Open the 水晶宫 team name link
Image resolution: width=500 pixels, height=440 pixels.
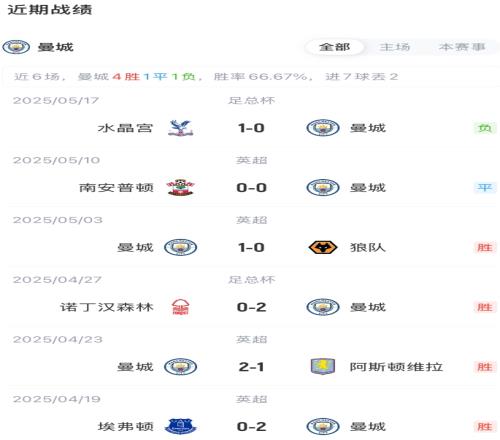click(125, 128)
